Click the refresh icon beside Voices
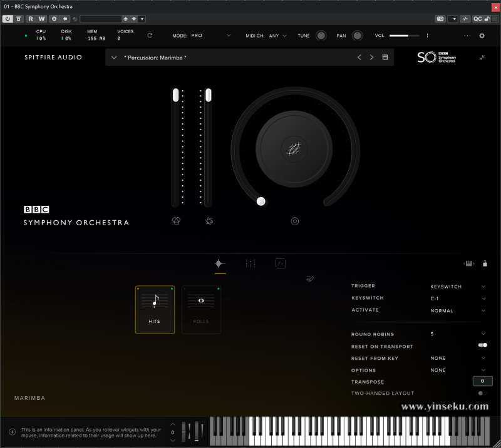This screenshot has height=448, width=501. click(x=150, y=36)
